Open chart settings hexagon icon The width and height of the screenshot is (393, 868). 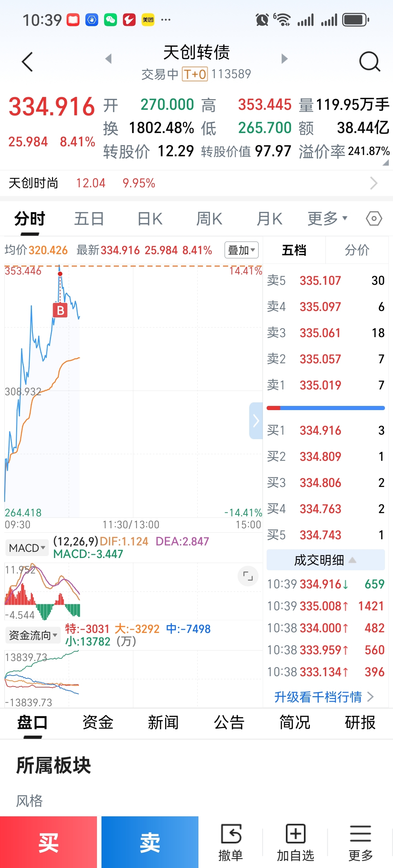[374, 219]
